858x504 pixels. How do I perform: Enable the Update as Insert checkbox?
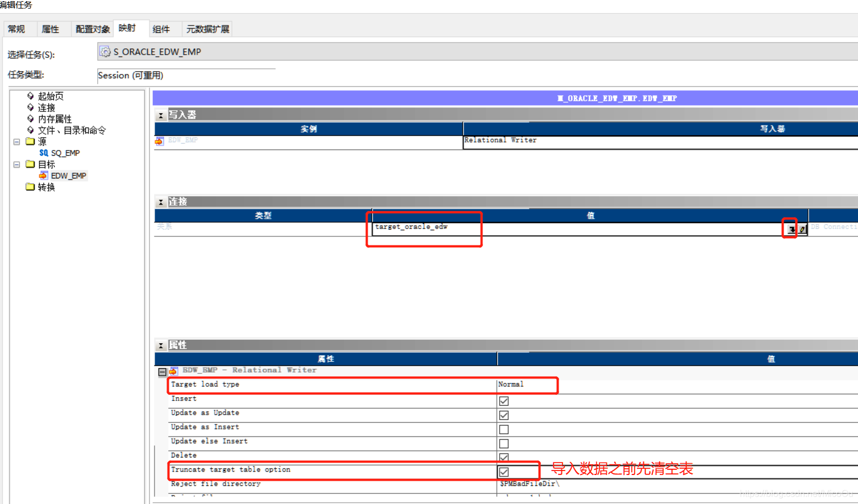coord(504,430)
